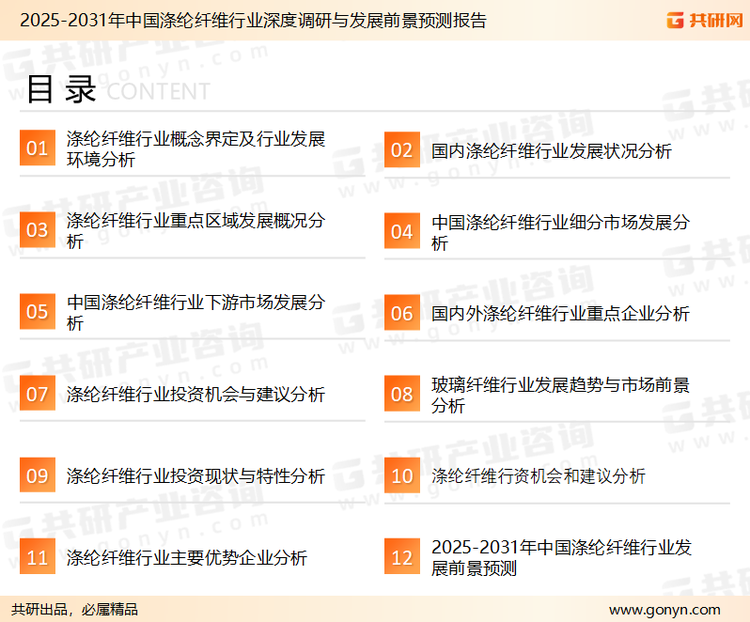
Task: Click the orange 11 number badge
Action: tap(37, 557)
